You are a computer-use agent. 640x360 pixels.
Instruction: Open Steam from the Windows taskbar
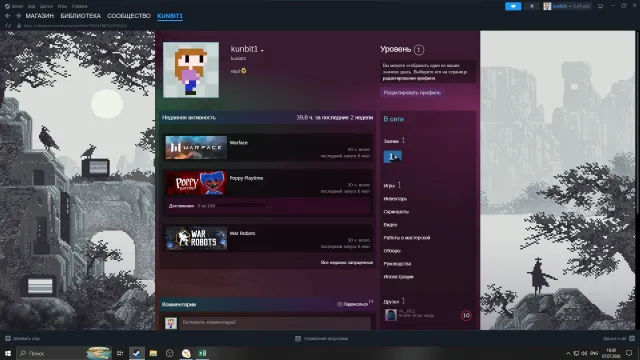137,353
